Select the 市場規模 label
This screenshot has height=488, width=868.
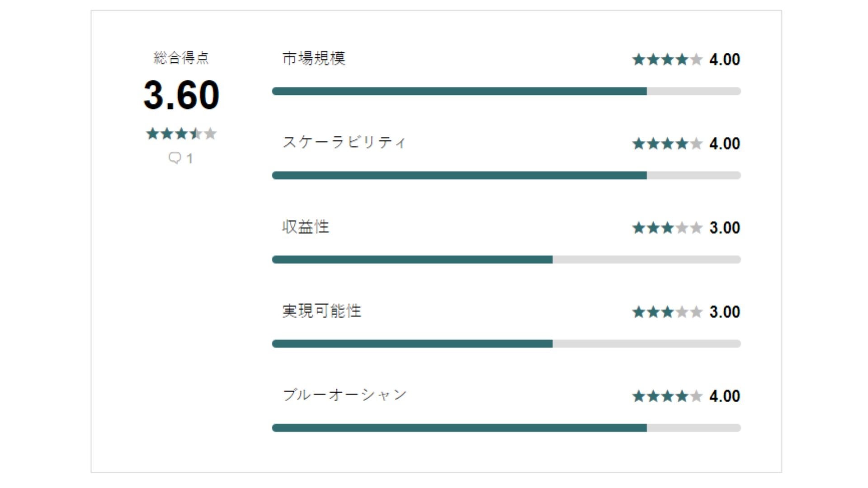click(x=314, y=59)
